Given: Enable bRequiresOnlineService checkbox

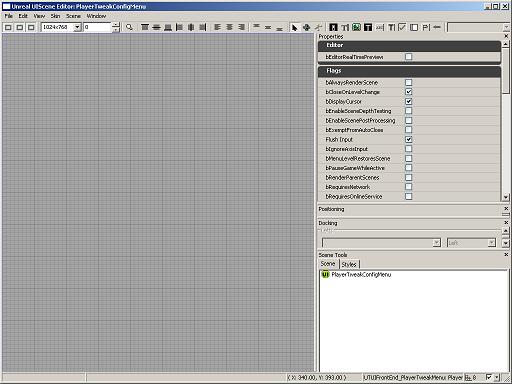Looking at the screenshot, I should [408, 196].
